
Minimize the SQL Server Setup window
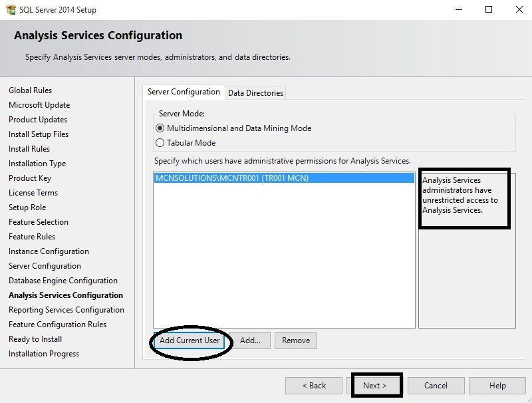[x=459, y=9]
